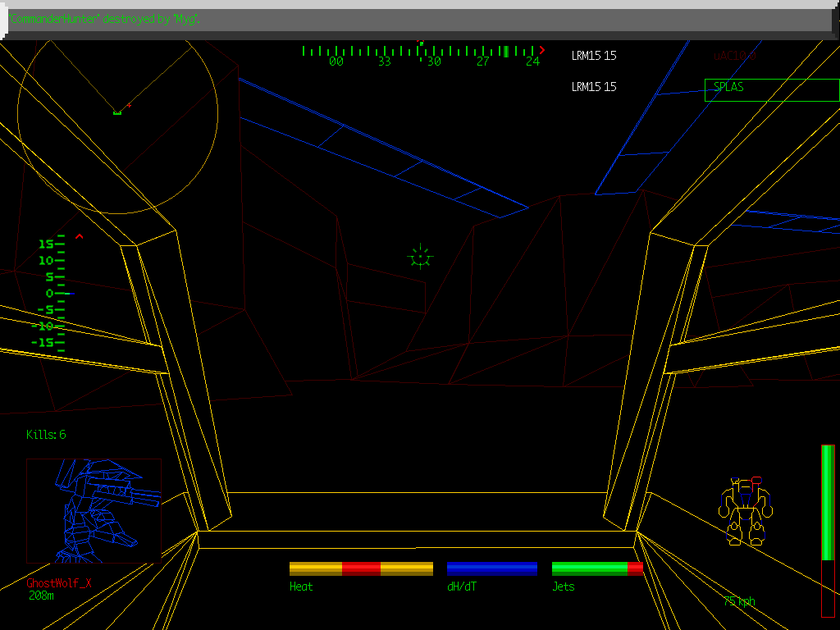
Task: Click the green targeting crosshair reticle
Action: 420,258
